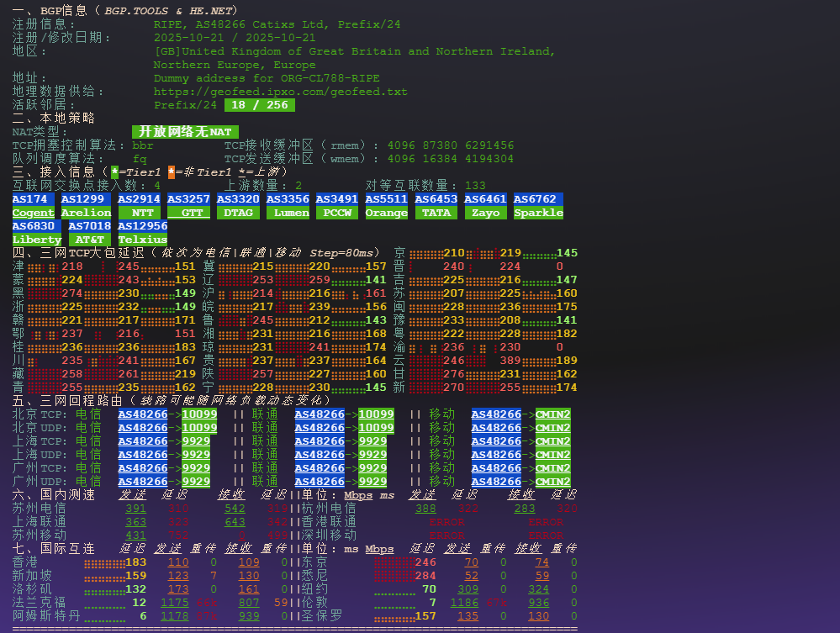840x633 pixels.
Task: Click the 开放网络无NAT status badge
Action: click(185, 132)
